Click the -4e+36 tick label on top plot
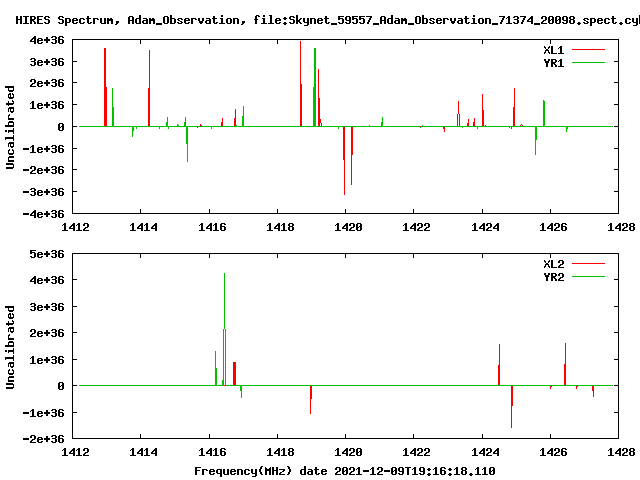 (44, 213)
